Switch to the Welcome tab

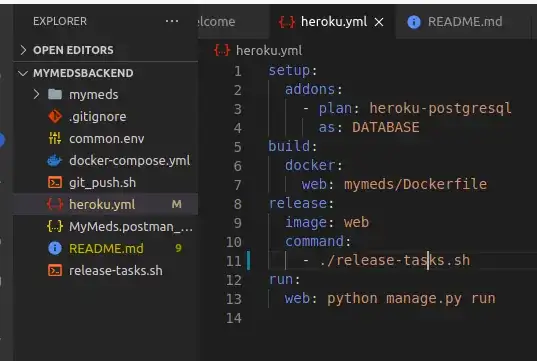234,22
